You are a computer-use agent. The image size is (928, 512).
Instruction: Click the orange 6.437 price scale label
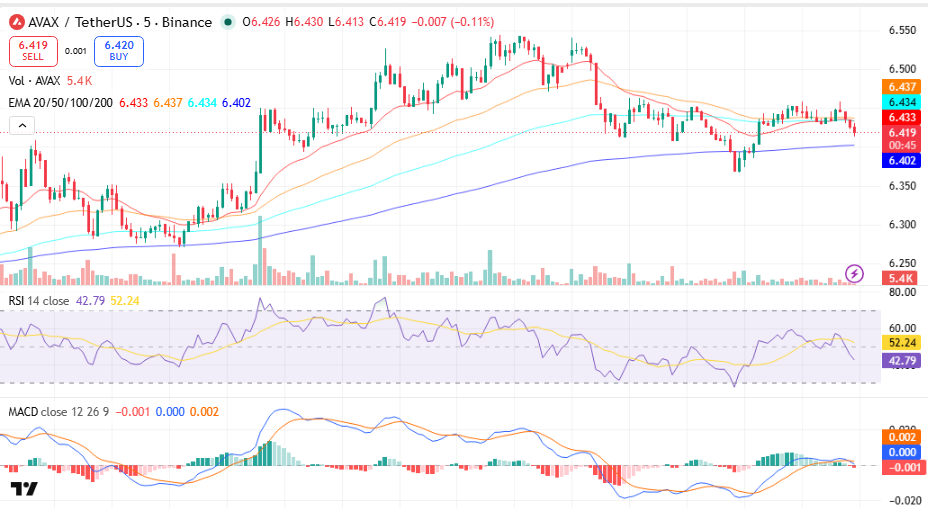coord(901,87)
